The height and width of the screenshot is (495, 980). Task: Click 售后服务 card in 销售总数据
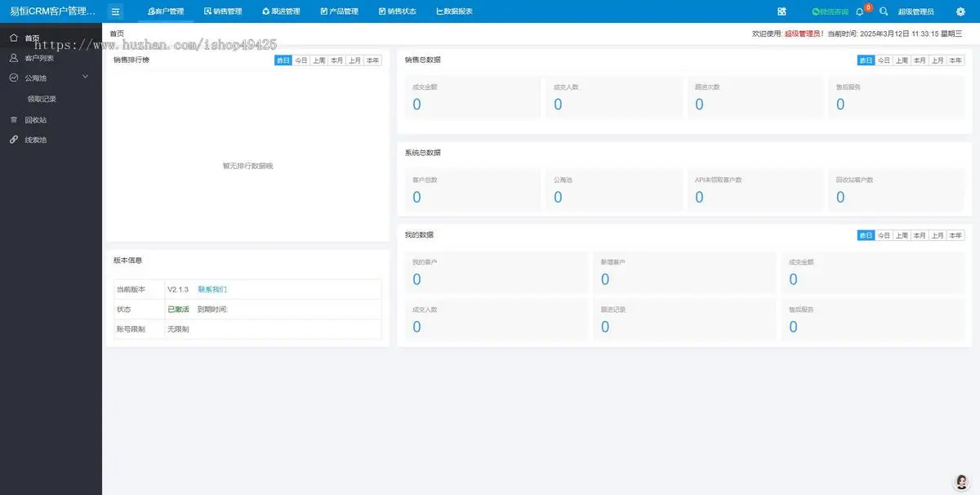click(896, 97)
